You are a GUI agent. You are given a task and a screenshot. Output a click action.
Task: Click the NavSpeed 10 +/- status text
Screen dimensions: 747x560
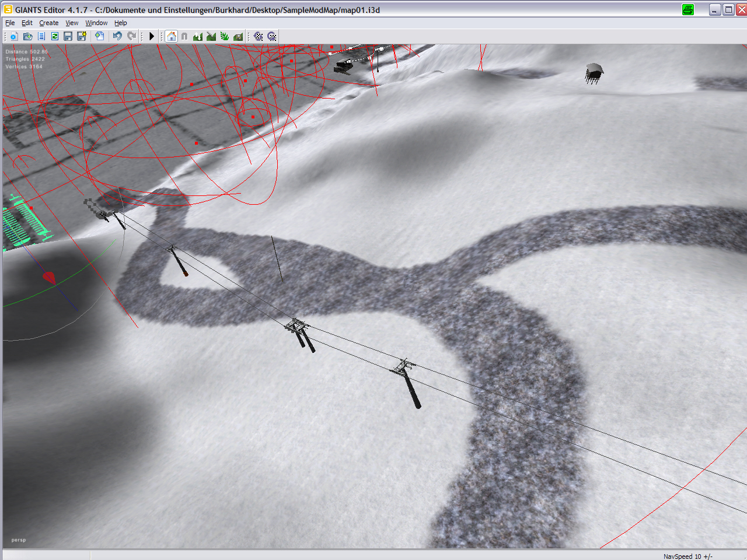[x=687, y=556]
